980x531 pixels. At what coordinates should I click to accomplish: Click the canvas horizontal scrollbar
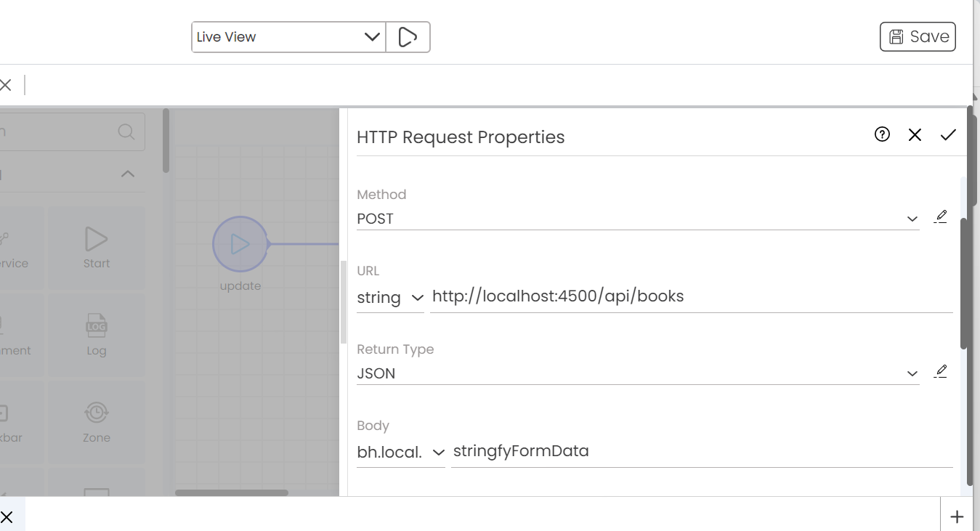(x=232, y=493)
